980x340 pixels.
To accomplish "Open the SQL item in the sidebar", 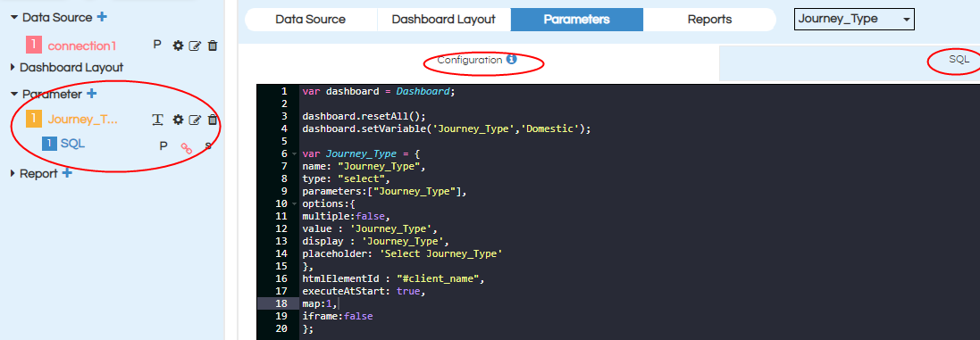I will click(72, 144).
